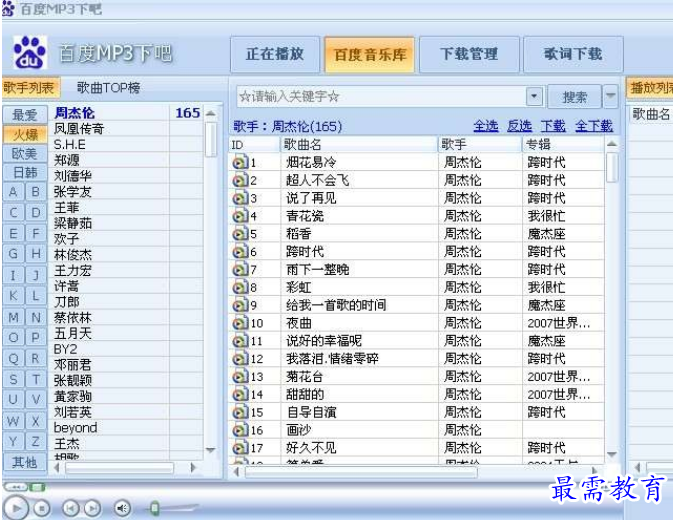Click music icon for song 自导自演
The width and height of the screenshot is (673, 520).
click(x=240, y=413)
